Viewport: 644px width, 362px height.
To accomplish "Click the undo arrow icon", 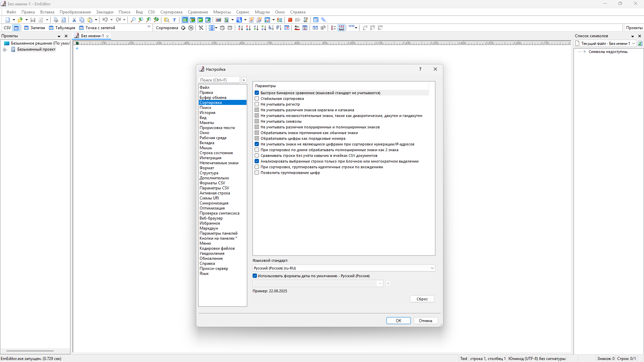I will tap(105, 20).
